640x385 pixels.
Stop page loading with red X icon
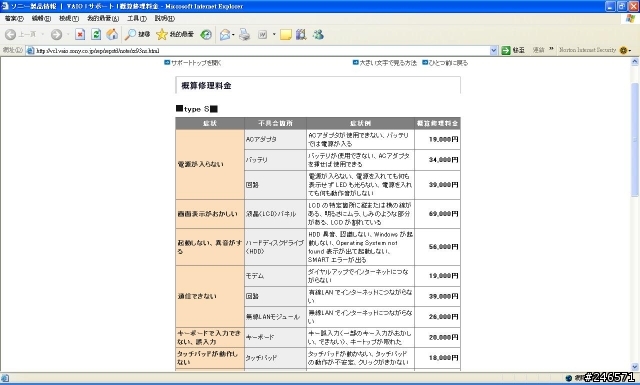[80, 35]
